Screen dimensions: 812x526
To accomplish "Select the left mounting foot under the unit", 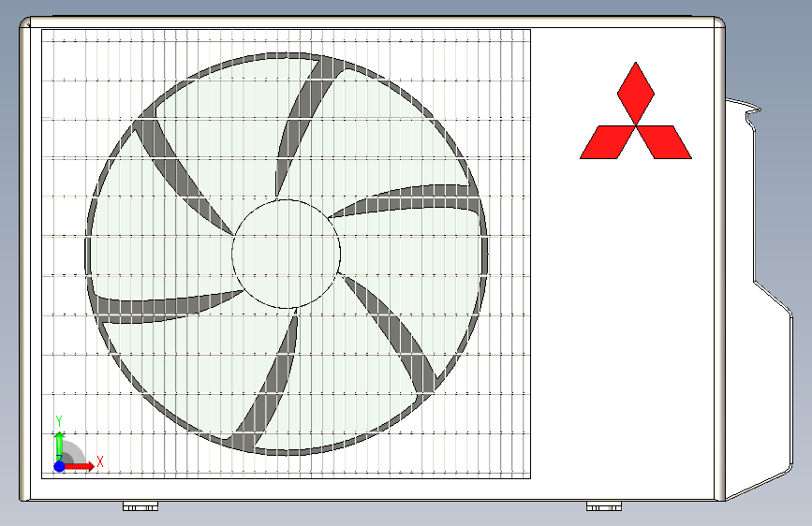I will tap(140, 505).
